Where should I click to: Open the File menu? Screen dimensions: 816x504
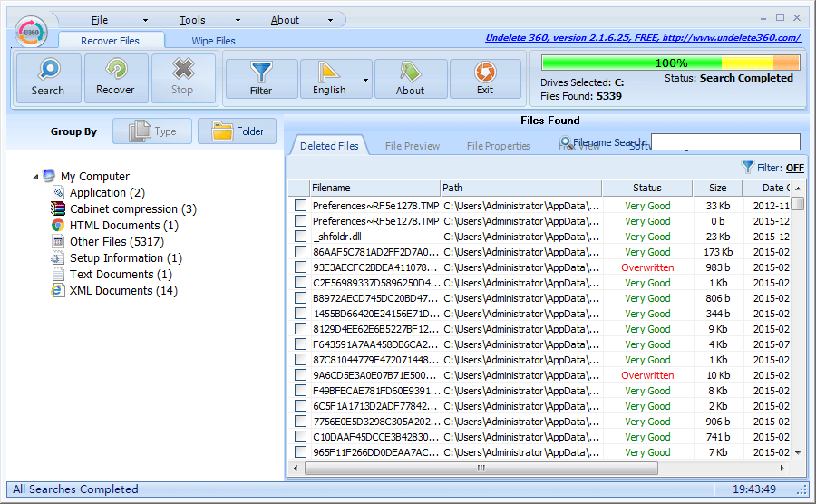click(x=100, y=20)
